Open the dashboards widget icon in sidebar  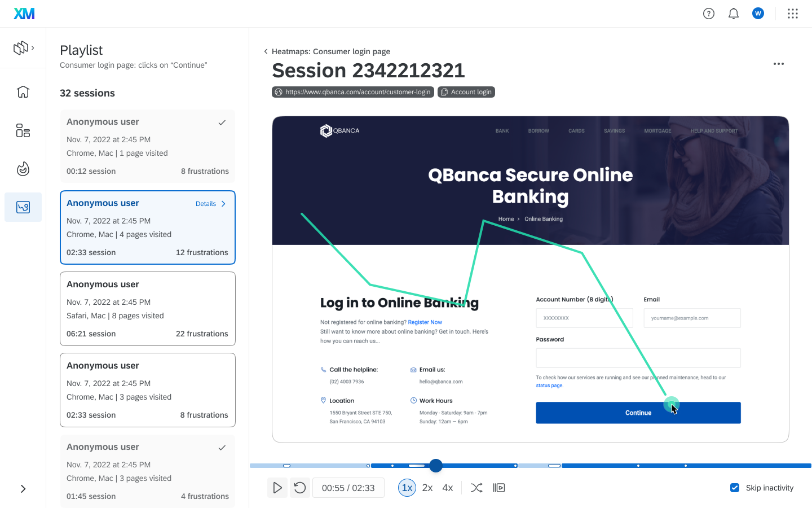23,130
